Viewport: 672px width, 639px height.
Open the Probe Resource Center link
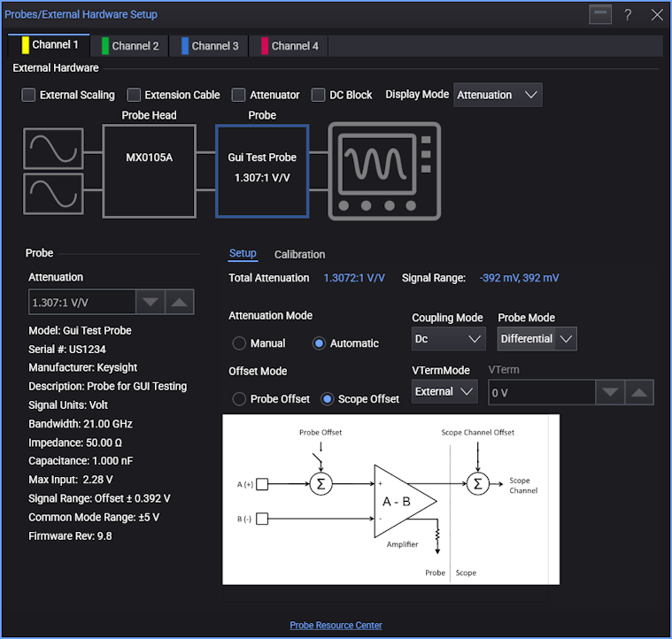(x=336, y=625)
